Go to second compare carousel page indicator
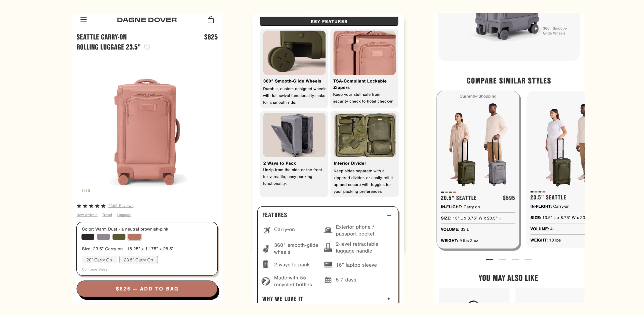The image size is (644, 316). 502,259
